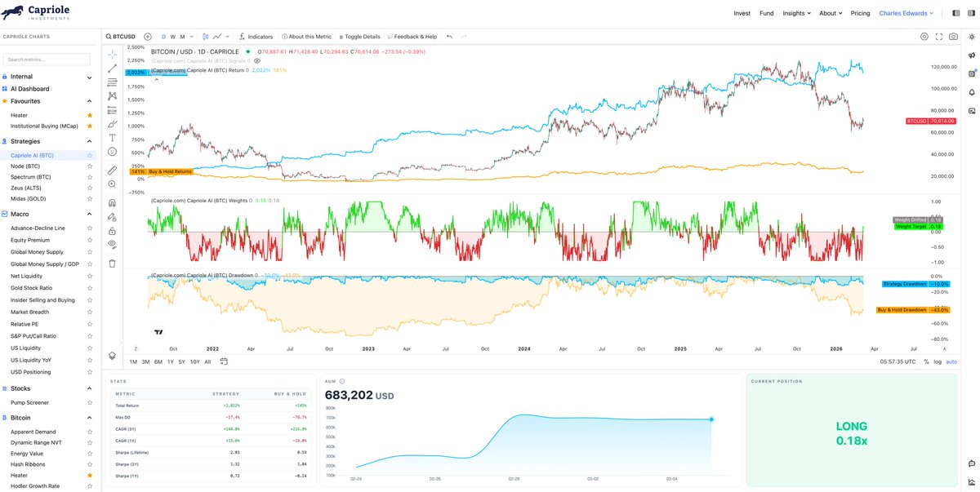Click the trash remove objects icon

pyautogui.click(x=112, y=263)
